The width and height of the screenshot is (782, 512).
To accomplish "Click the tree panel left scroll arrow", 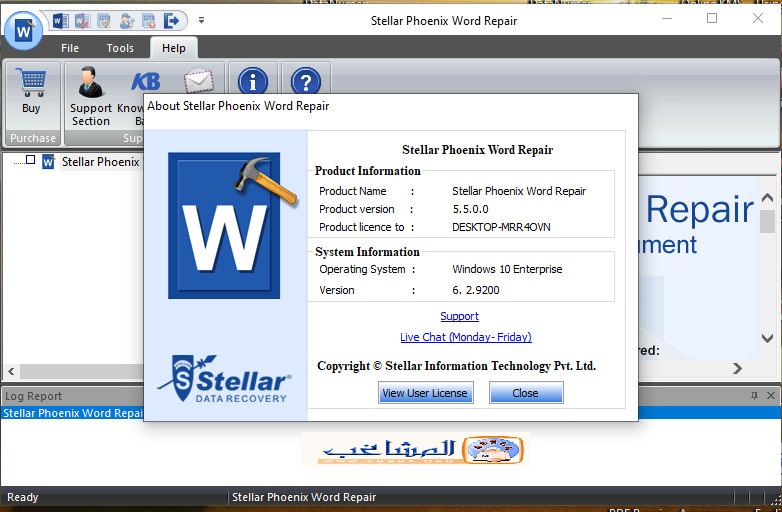I will pyautogui.click(x=11, y=371).
